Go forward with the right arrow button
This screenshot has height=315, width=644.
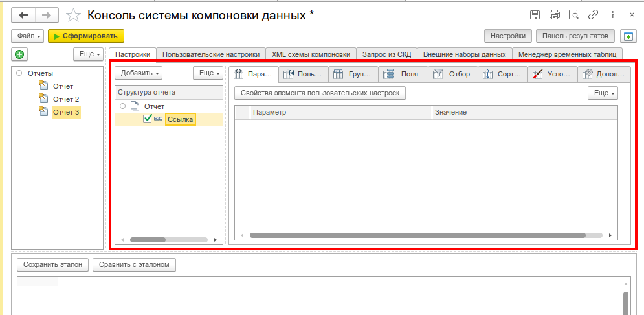click(x=47, y=16)
